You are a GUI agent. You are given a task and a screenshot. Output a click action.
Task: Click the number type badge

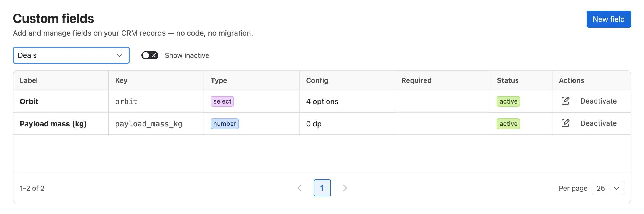225,123
